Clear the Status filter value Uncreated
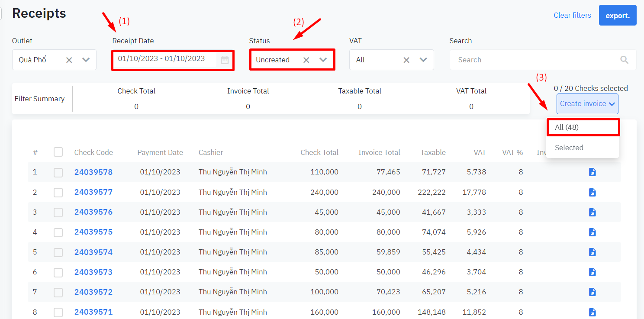Screen dimensions: 644x319 (306, 60)
